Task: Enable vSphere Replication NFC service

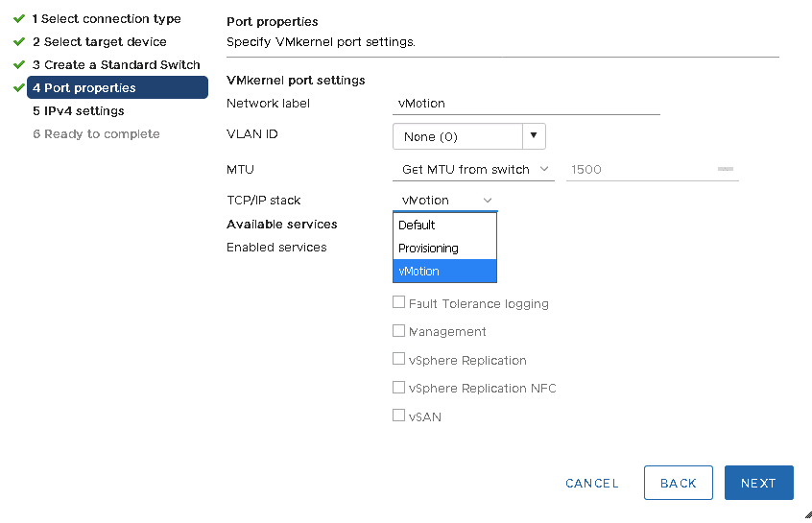Action: click(398, 387)
